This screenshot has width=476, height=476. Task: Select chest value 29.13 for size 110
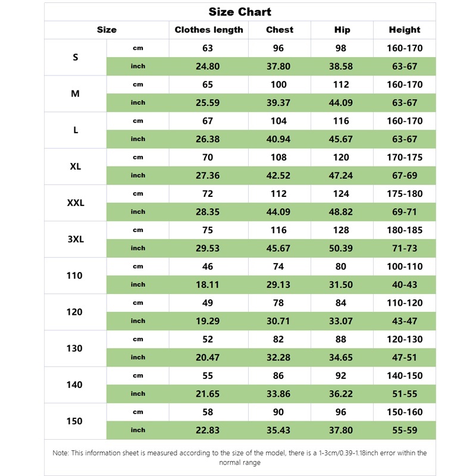(x=278, y=285)
